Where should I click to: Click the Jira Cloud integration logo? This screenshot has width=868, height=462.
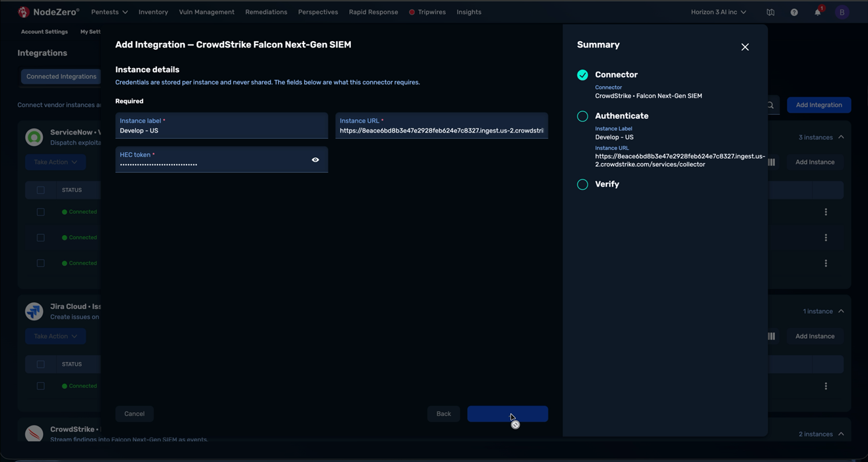[x=34, y=311]
